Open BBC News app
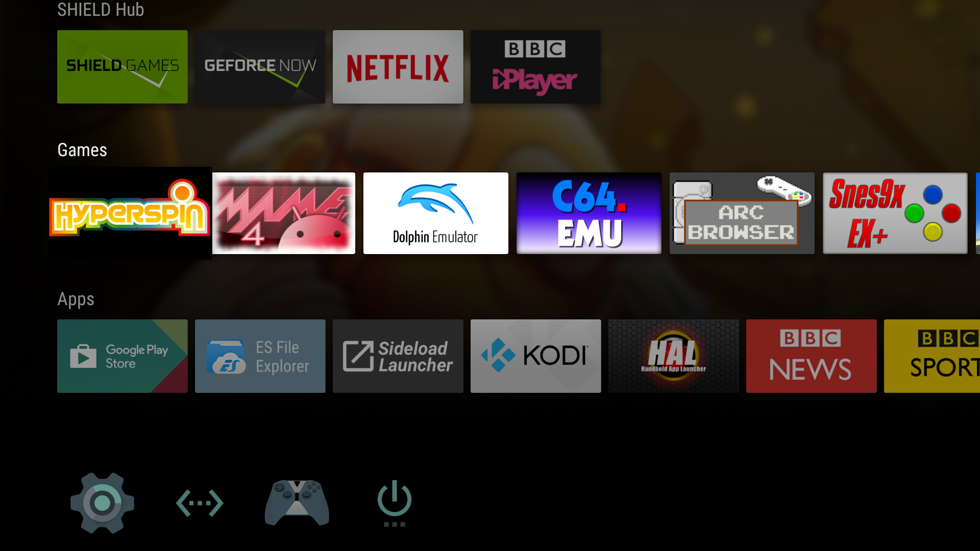Image resolution: width=980 pixels, height=551 pixels. point(811,356)
